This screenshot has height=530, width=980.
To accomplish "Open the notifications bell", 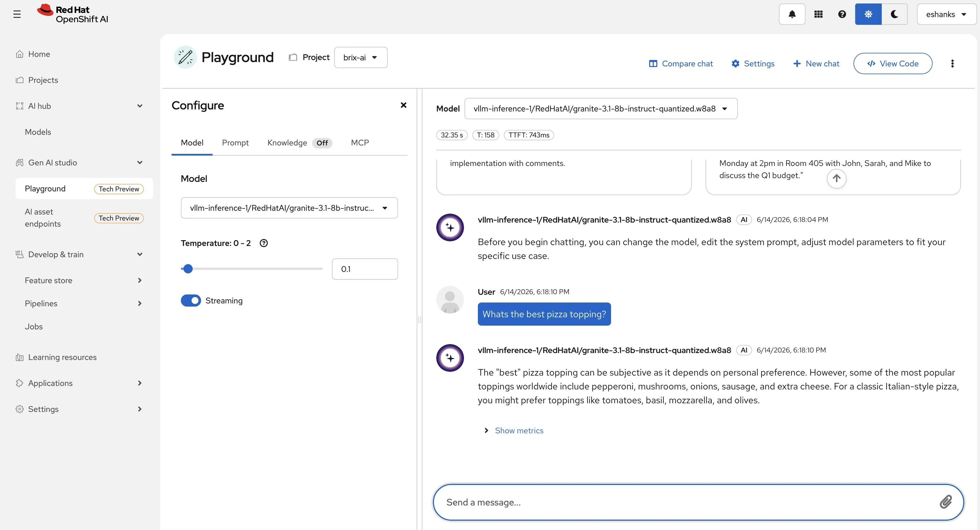I will [792, 14].
